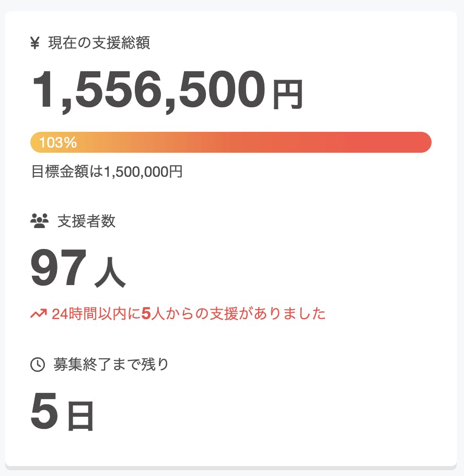Click the red right end of the progress bar
The image size is (464, 476).
pyautogui.click(x=413, y=142)
